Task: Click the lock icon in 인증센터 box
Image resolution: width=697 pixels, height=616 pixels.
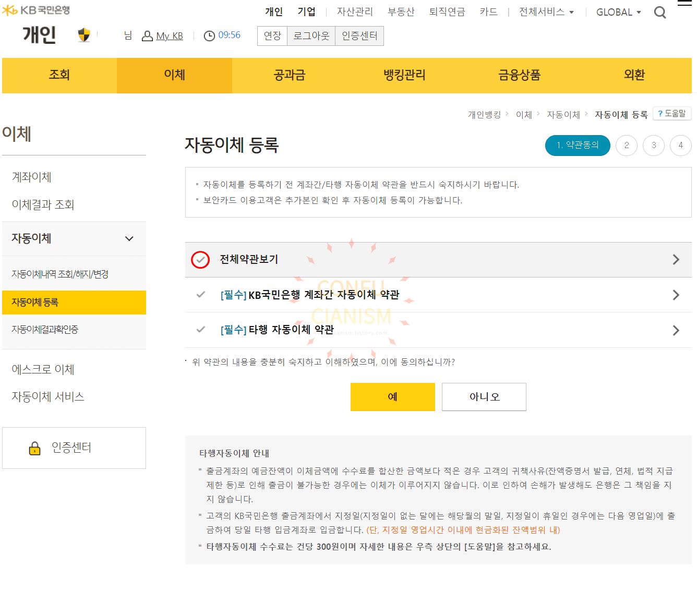Action: (35, 448)
